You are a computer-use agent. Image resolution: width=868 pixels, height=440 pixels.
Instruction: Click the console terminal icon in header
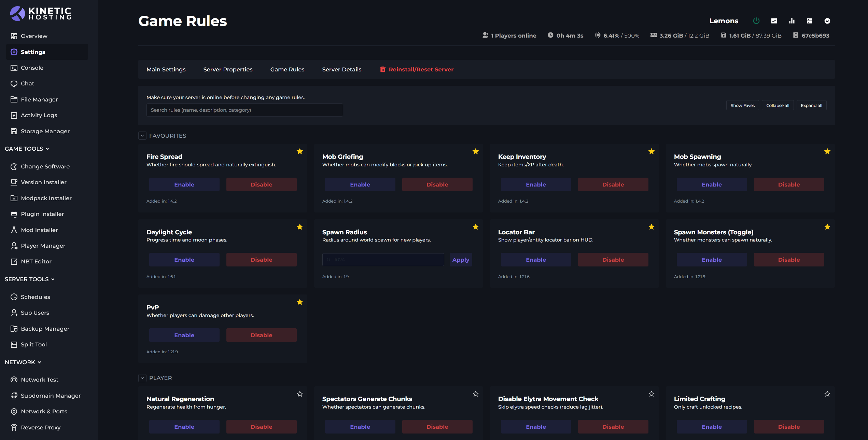[774, 21]
